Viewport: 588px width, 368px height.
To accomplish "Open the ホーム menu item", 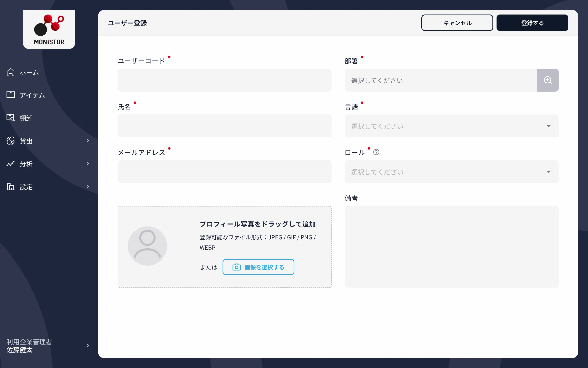I will click(x=49, y=72).
